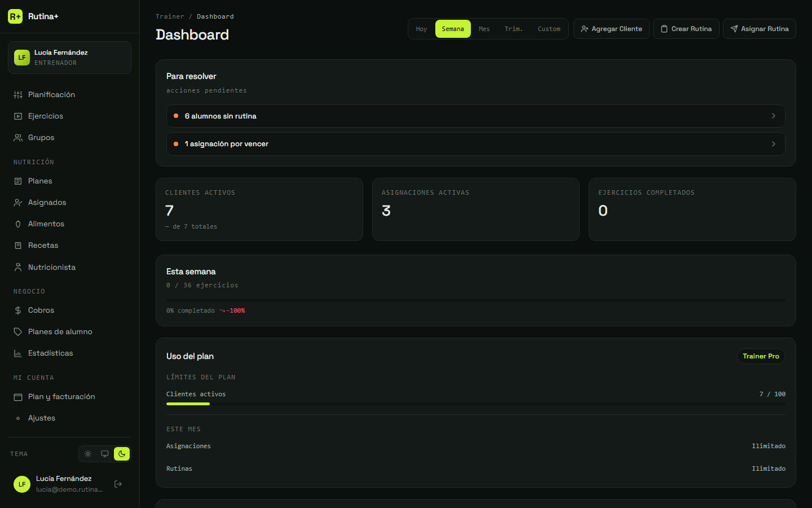Click the Estadísticas bar chart icon
This screenshot has height=508, width=812.
18,353
